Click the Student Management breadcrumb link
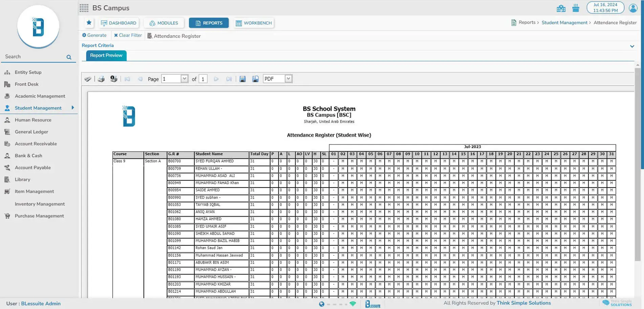 564,23
